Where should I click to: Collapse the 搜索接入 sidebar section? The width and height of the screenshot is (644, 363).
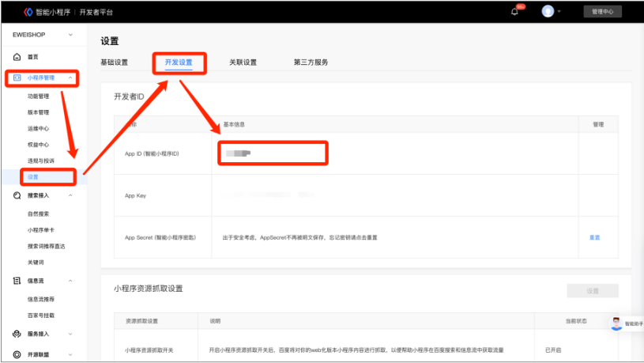[70, 195]
